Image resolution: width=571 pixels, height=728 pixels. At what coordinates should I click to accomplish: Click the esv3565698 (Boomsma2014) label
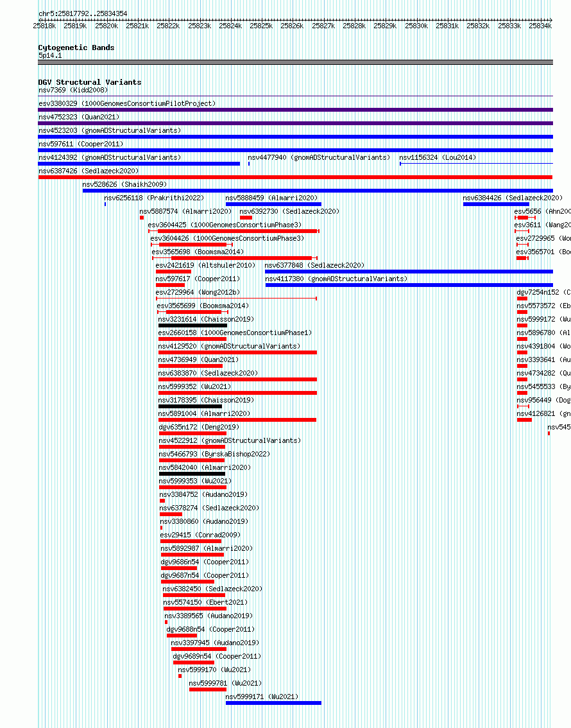point(198,252)
